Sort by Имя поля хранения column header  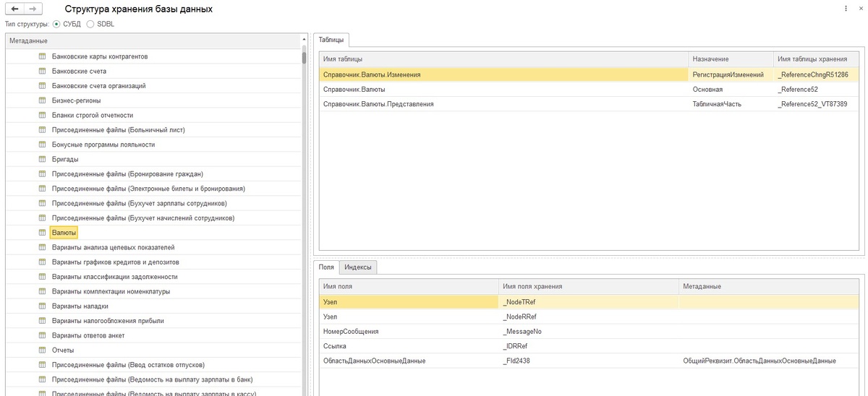coord(589,286)
